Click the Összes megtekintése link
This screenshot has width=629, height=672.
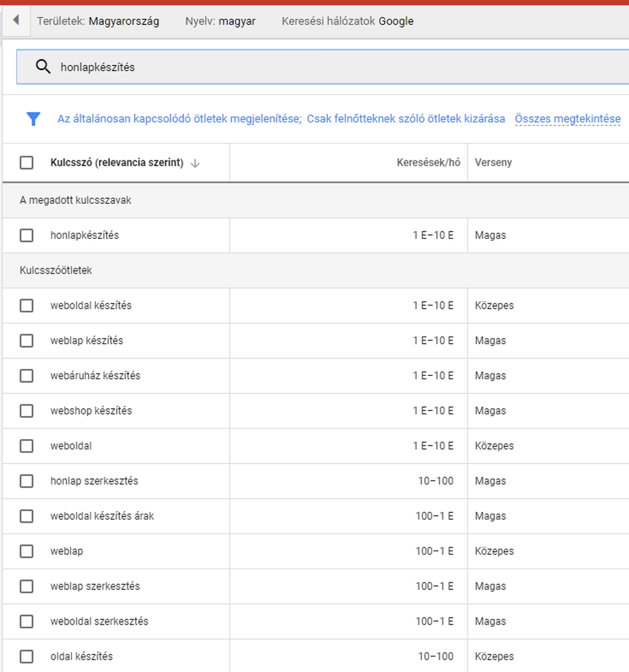(x=568, y=119)
